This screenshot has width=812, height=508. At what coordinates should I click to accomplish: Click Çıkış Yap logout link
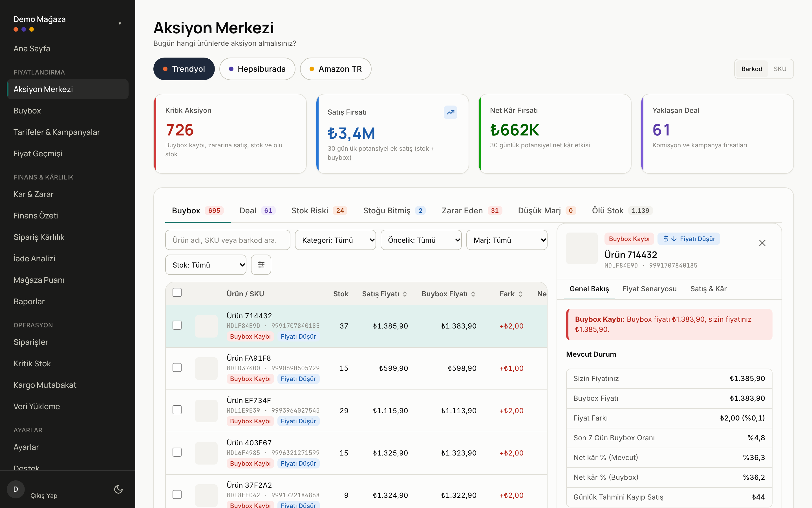pyautogui.click(x=44, y=496)
